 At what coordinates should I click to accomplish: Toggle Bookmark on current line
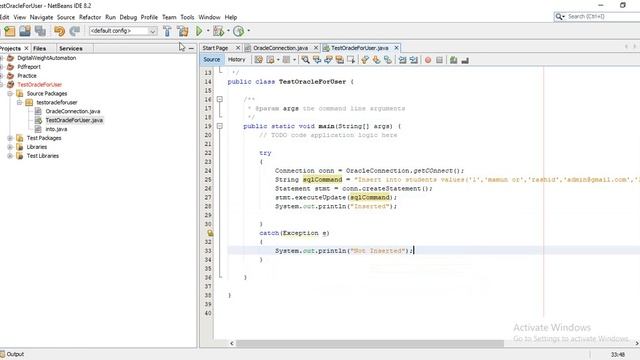pos(388,60)
